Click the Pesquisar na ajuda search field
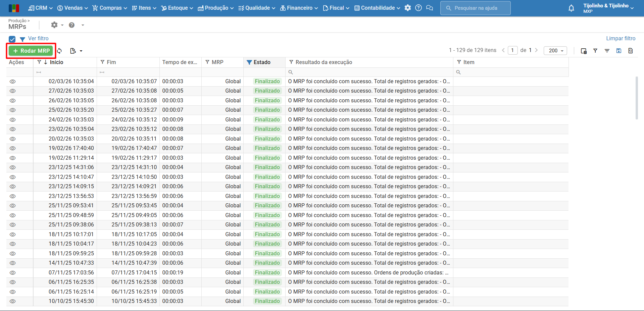644x311 pixels. (475, 8)
